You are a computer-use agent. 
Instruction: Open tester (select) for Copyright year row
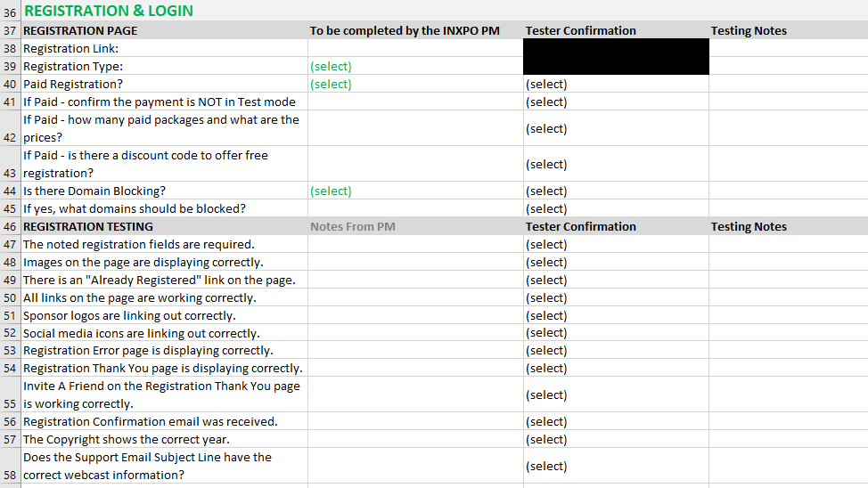pos(546,440)
